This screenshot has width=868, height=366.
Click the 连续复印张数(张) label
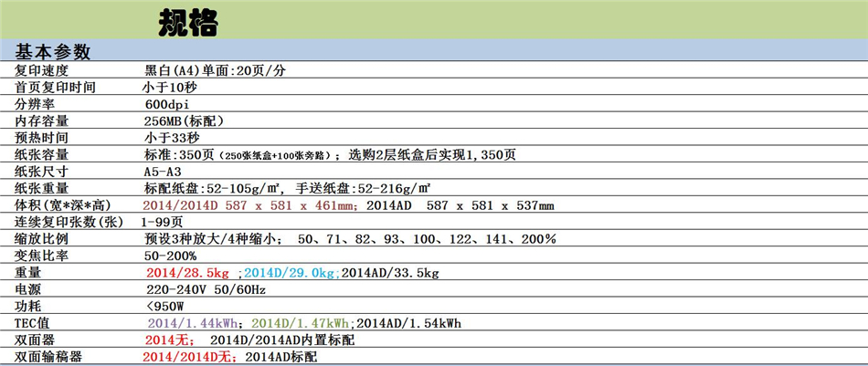69,223
